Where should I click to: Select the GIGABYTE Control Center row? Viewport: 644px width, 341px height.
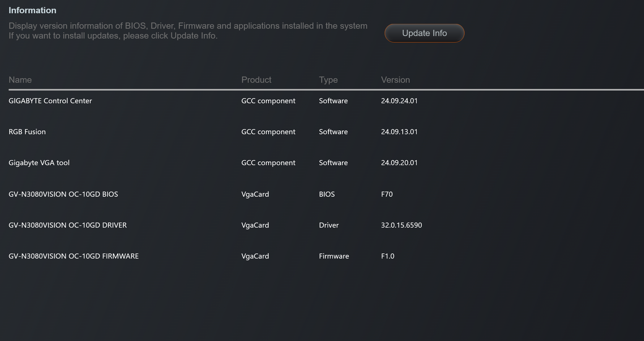(50, 101)
